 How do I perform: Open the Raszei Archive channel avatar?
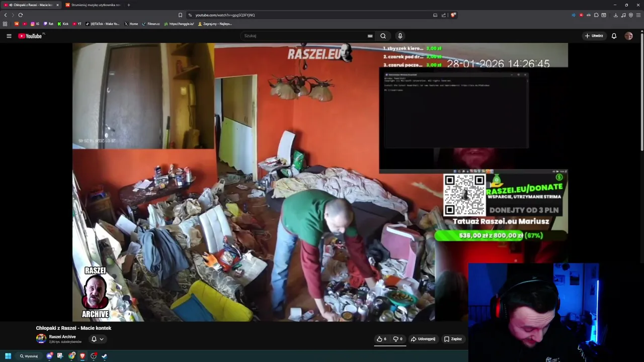pyautogui.click(x=41, y=339)
